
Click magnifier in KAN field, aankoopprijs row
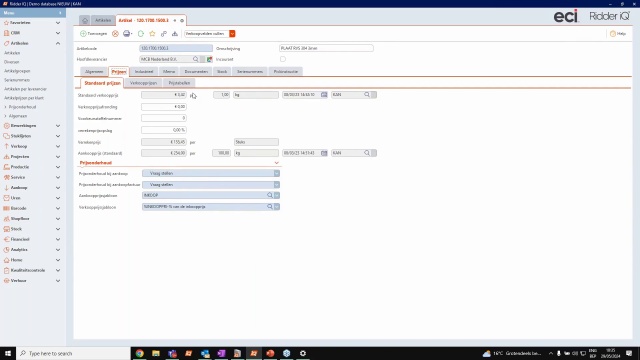pos(367,153)
